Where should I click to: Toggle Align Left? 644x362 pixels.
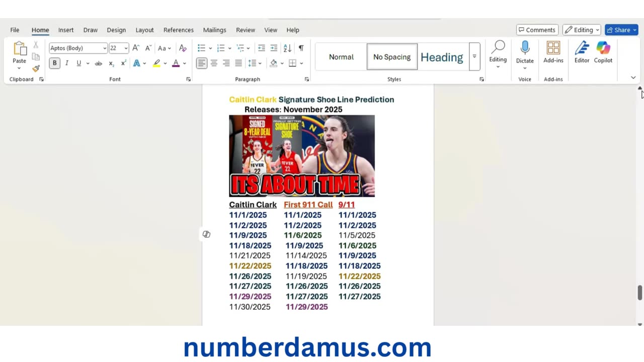point(202,63)
